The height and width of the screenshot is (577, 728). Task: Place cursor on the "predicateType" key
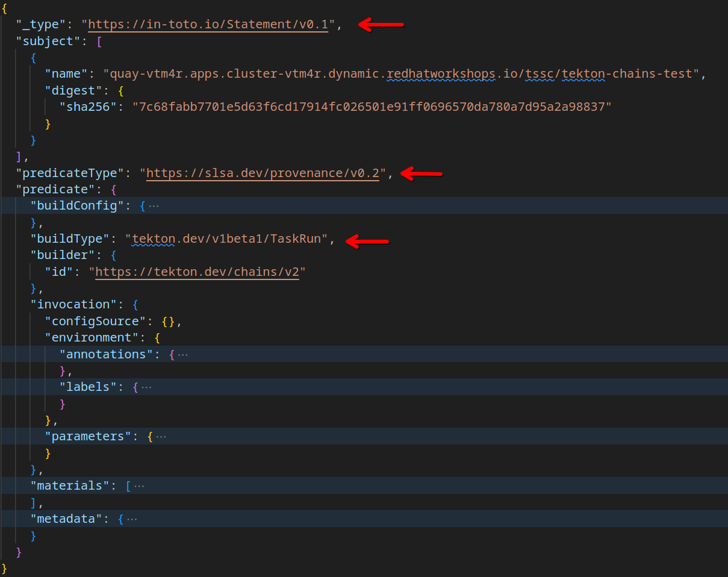coord(70,173)
